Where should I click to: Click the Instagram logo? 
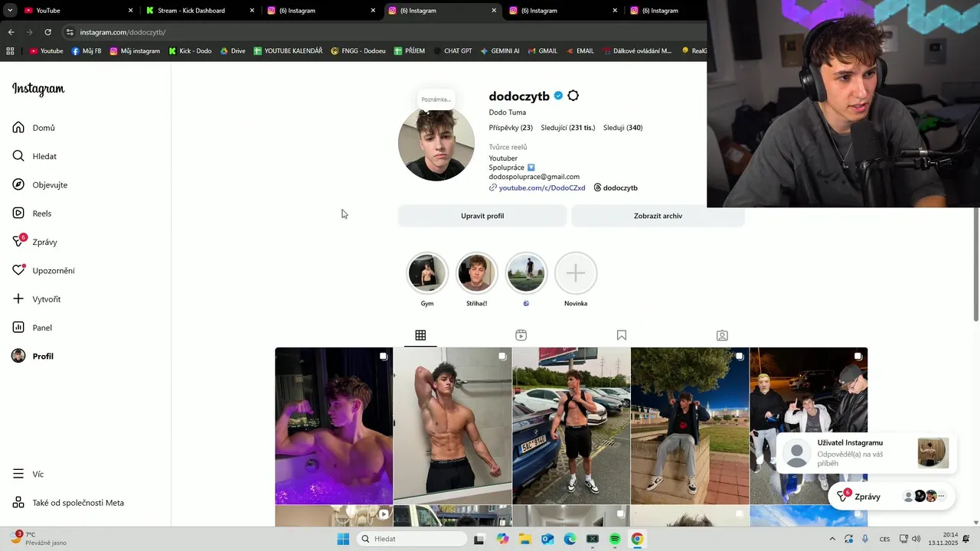38,89
